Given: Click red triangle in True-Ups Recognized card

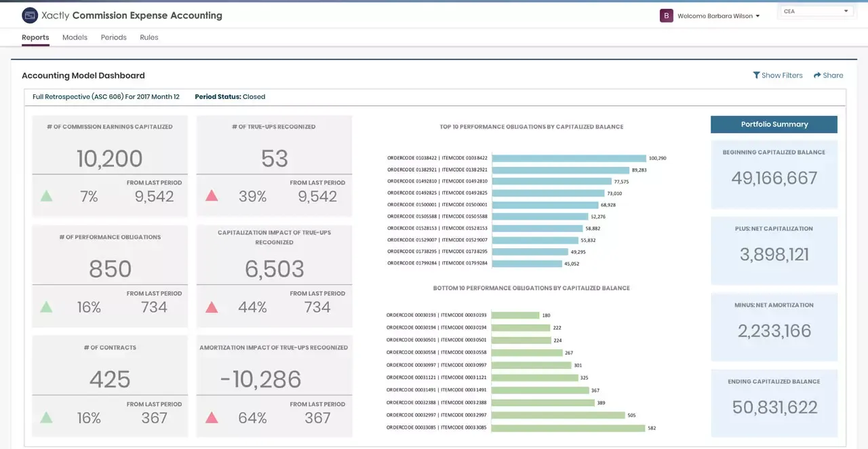Looking at the screenshot, I should click(x=212, y=196).
